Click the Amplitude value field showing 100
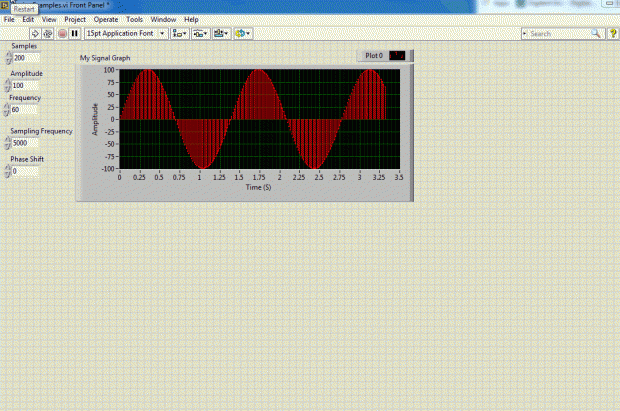This screenshot has width=620, height=411. click(25, 85)
